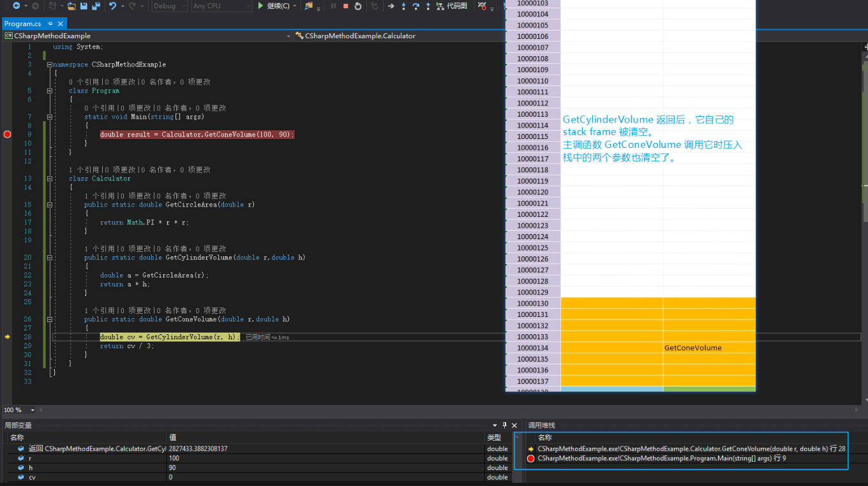Click the yellow current-statement arrow on line 28
The height and width of the screenshot is (486, 868).
click(x=8, y=336)
